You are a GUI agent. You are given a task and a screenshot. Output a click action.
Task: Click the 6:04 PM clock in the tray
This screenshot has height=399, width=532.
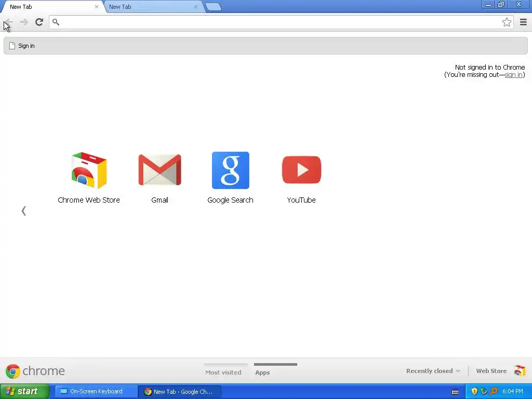click(513, 391)
